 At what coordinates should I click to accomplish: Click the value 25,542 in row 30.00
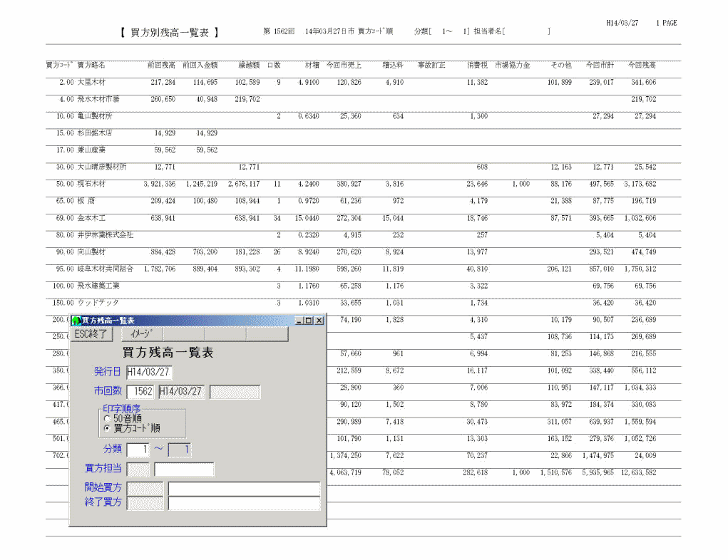pyautogui.click(x=645, y=167)
